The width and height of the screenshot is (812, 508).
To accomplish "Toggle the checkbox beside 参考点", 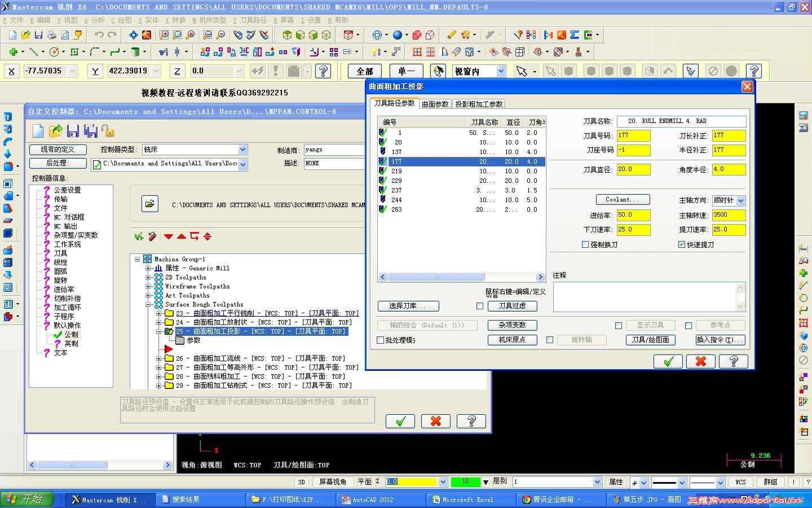I will pyautogui.click(x=689, y=326).
